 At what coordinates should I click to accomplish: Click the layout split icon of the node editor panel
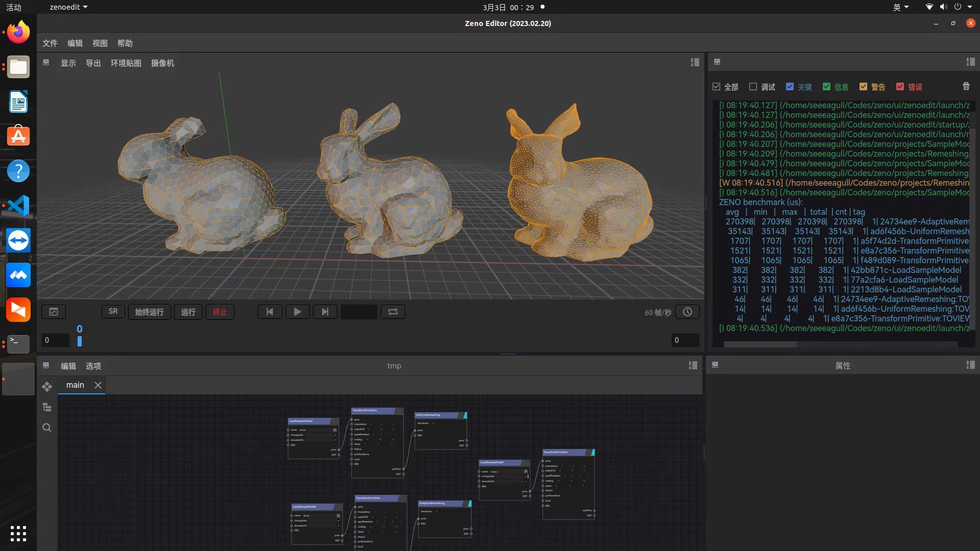pos(693,365)
